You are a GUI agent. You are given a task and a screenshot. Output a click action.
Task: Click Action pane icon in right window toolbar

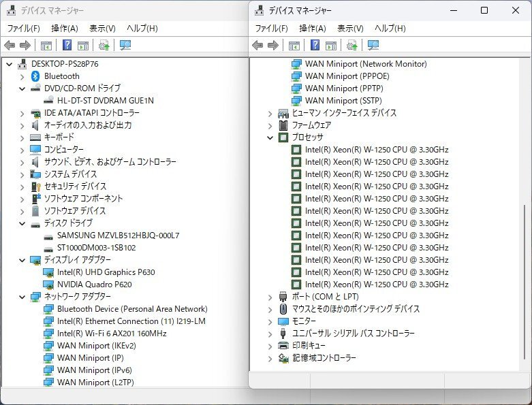331,46
